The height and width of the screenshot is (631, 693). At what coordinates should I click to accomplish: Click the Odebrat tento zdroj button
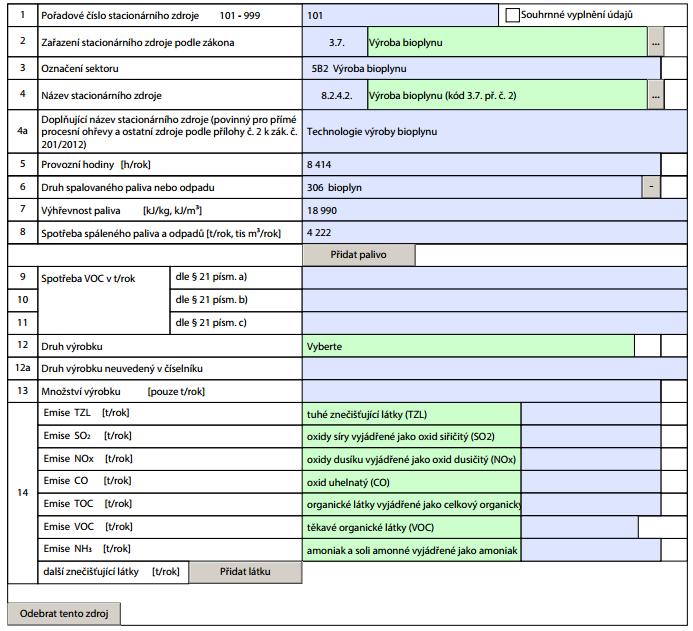coord(64,613)
